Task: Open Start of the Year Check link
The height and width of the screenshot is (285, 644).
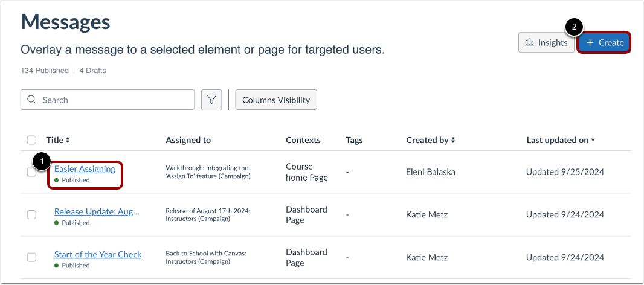Action: pyautogui.click(x=98, y=254)
